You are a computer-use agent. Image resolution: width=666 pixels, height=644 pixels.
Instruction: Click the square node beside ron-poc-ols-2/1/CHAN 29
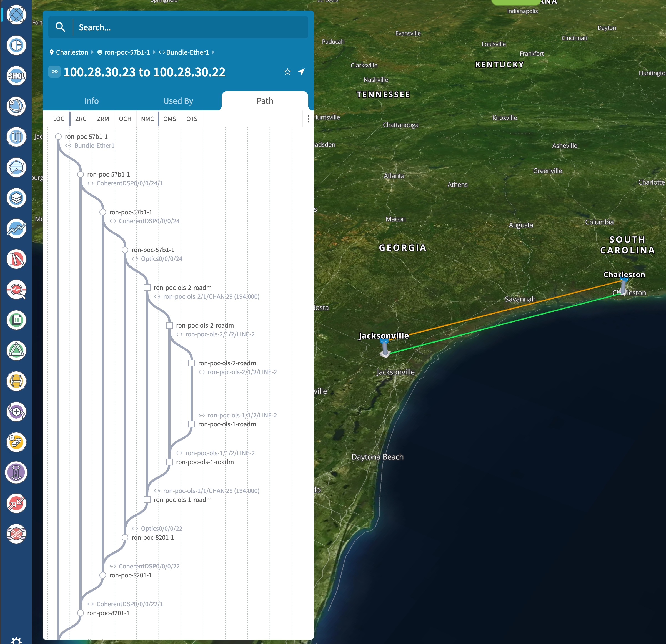pos(147,287)
